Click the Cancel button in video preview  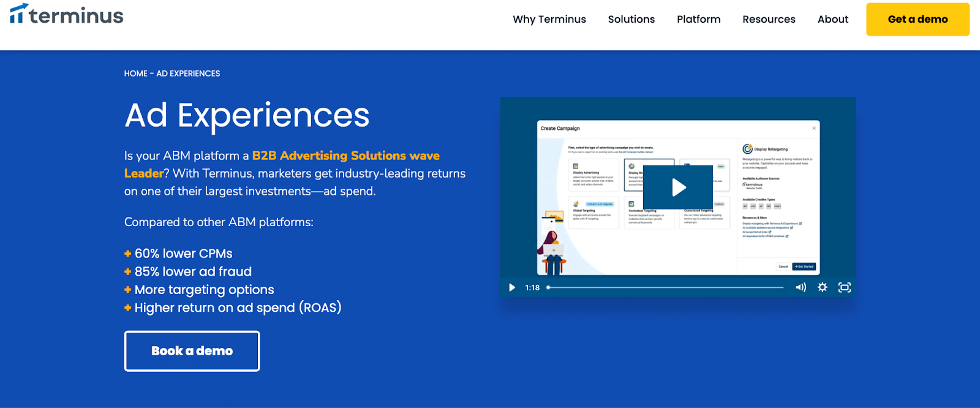pyautogui.click(x=783, y=266)
